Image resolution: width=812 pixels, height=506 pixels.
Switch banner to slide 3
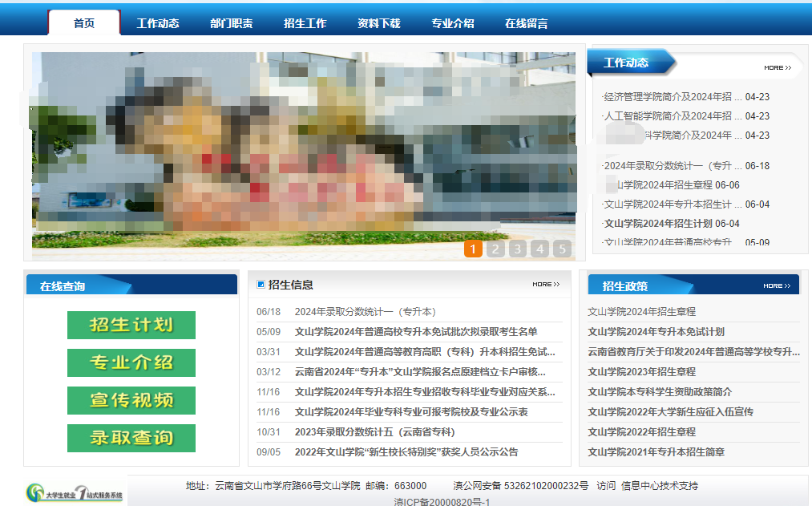coord(517,249)
